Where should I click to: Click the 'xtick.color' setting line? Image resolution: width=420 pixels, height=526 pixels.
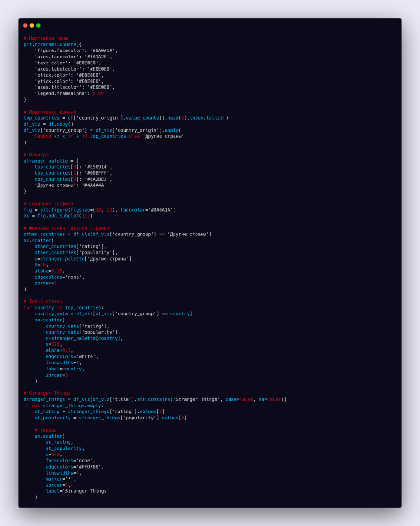click(69, 75)
